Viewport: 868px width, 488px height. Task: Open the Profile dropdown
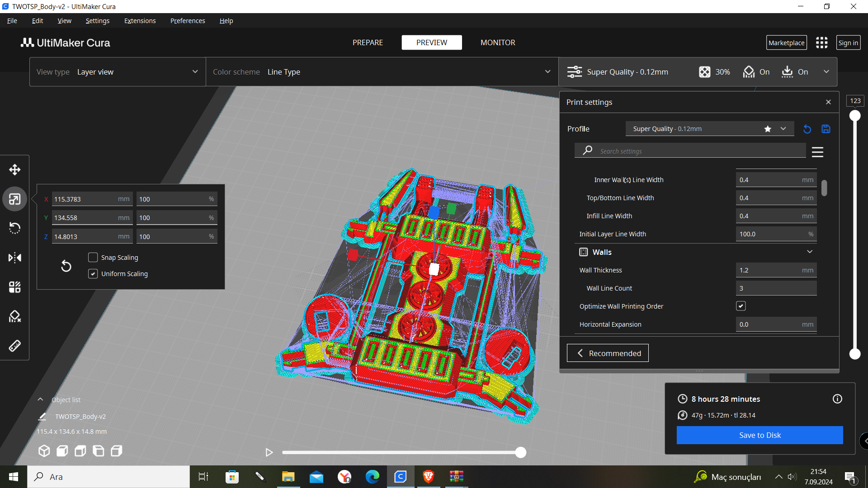[x=709, y=129]
